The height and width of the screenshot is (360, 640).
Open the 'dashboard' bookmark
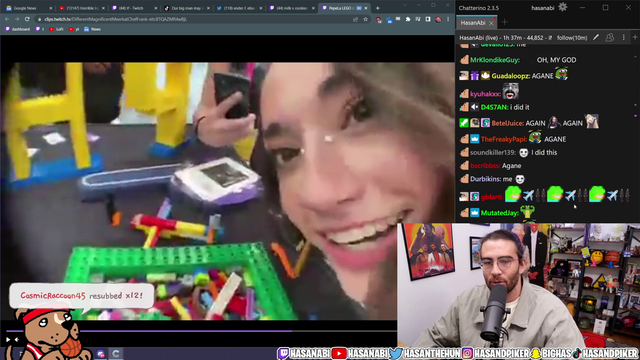(18, 29)
